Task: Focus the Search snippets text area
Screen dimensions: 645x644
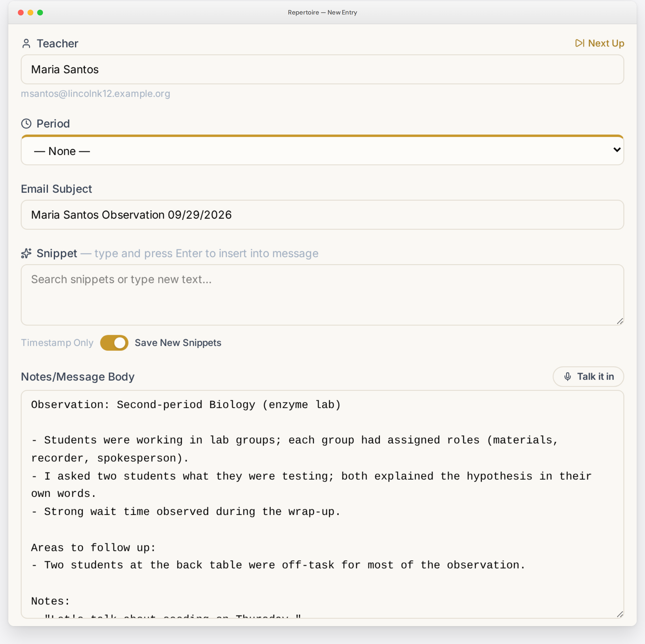Action: click(x=322, y=295)
